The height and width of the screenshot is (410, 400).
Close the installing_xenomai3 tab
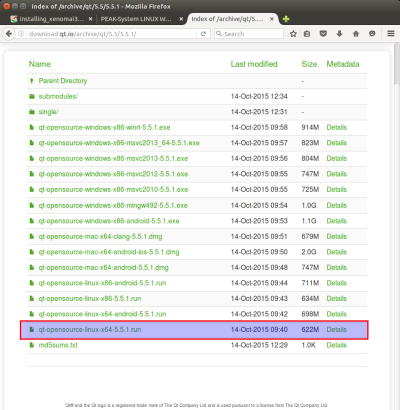click(x=90, y=19)
